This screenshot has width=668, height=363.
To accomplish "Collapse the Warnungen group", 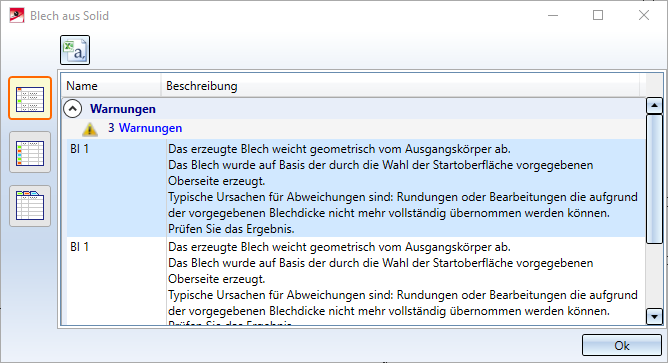I will [x=73, y=109].
